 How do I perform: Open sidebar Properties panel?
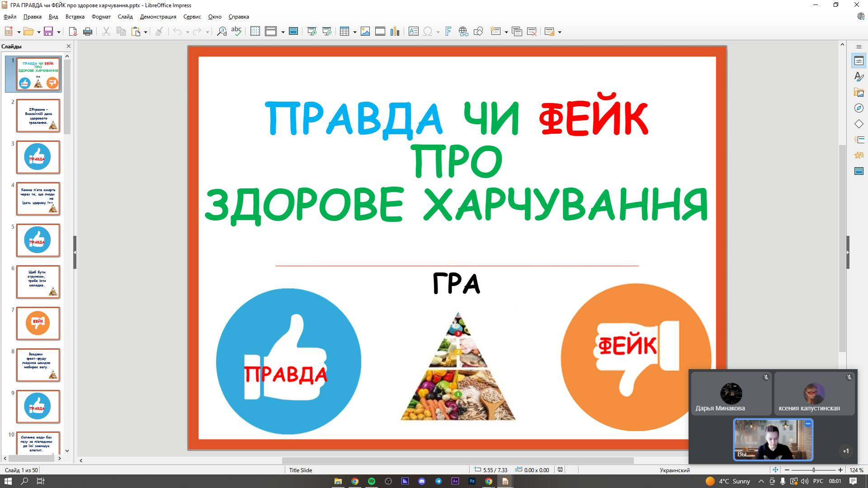click(859, 61)
